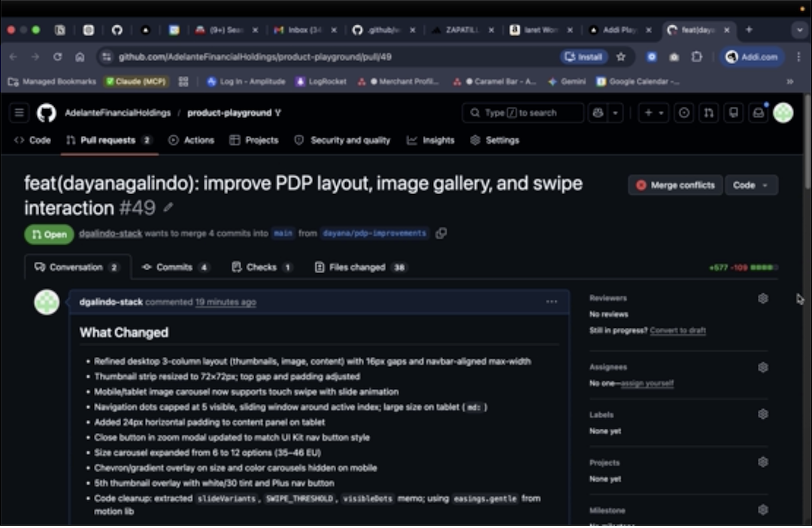Open a new browser tab
812x528 pixels.
point(749,30)
